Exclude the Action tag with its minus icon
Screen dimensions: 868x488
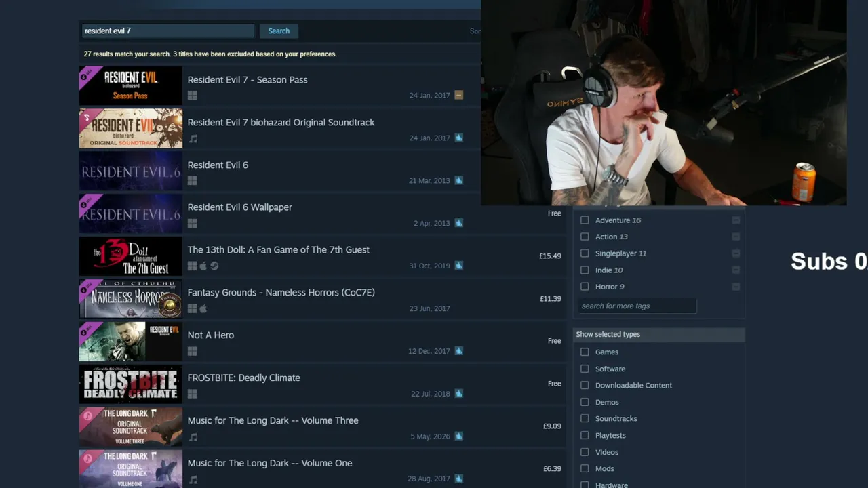(x=736, y=237)
